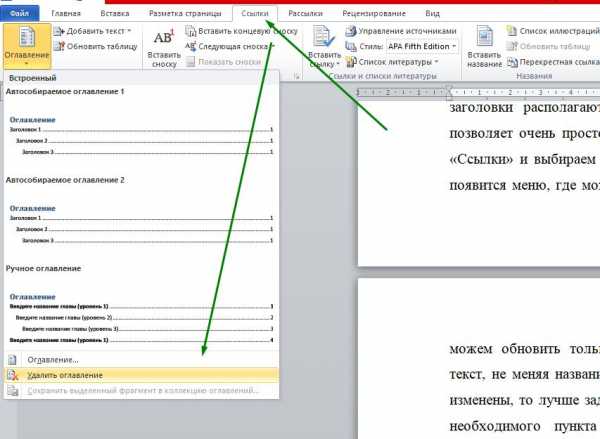Select the Ссылки tab
This screenshot has width=600, height=439.
point(255,13)
